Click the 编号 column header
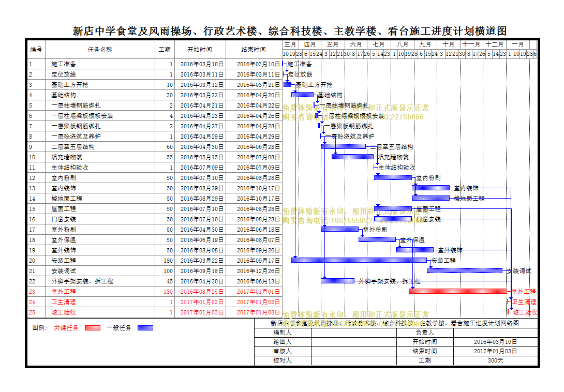This screenshot has height=392, width=564. coord(36,50)
